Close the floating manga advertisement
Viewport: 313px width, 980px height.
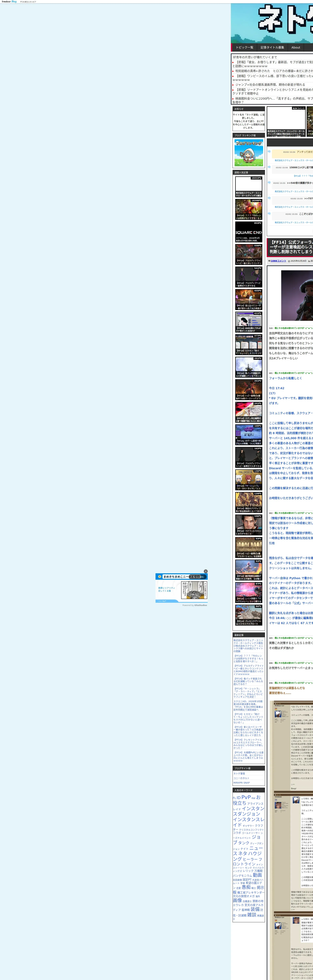pos(206,571)
